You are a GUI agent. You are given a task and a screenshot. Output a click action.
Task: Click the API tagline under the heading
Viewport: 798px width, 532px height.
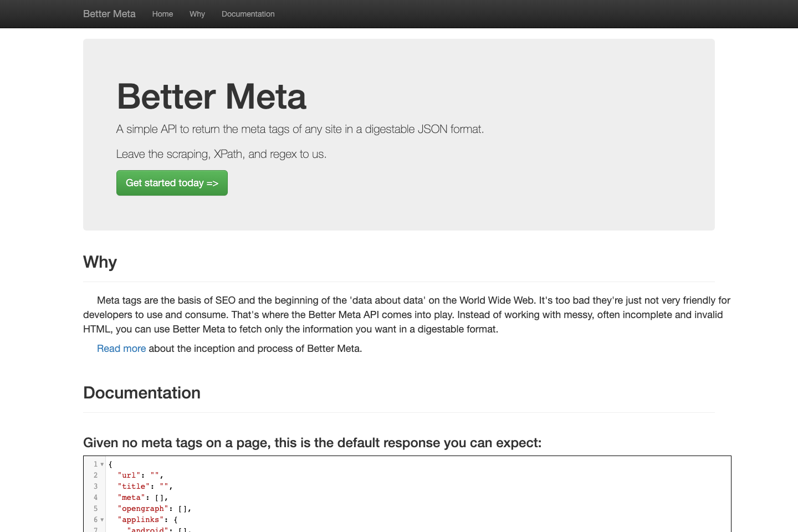point(300,129)
